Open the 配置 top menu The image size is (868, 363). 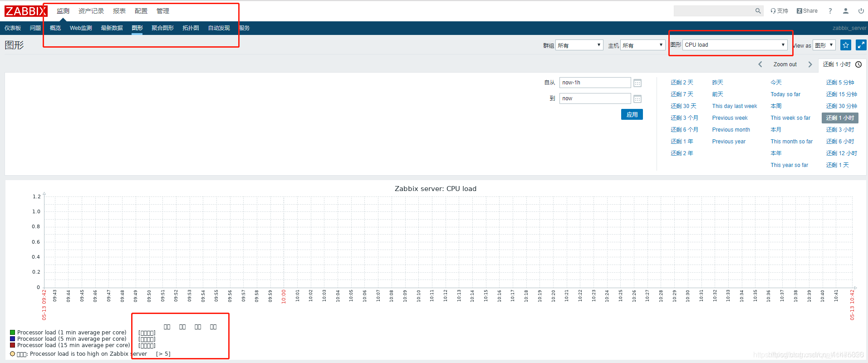click(141, 11)
